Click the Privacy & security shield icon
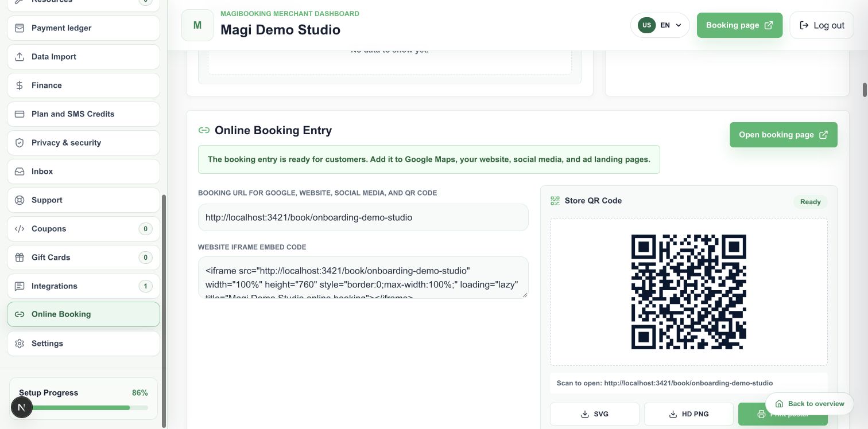The image size is (868, 429). (x=20, y=143)
